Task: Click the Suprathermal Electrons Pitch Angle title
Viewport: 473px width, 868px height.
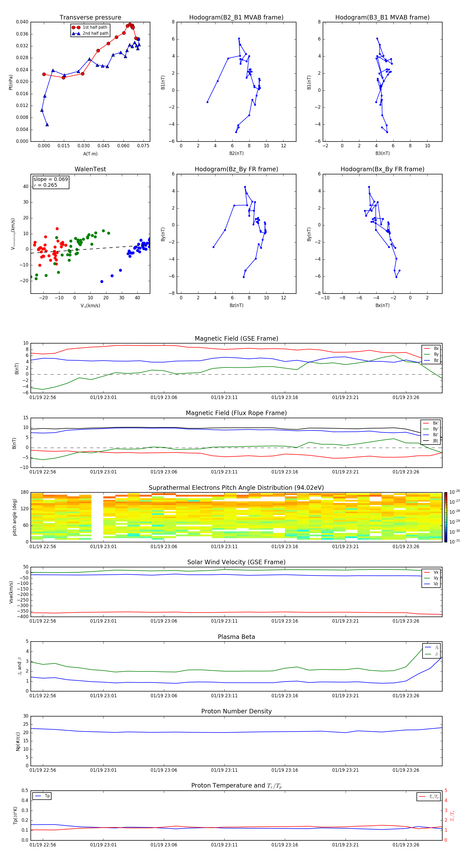Action: click(236, 488)
